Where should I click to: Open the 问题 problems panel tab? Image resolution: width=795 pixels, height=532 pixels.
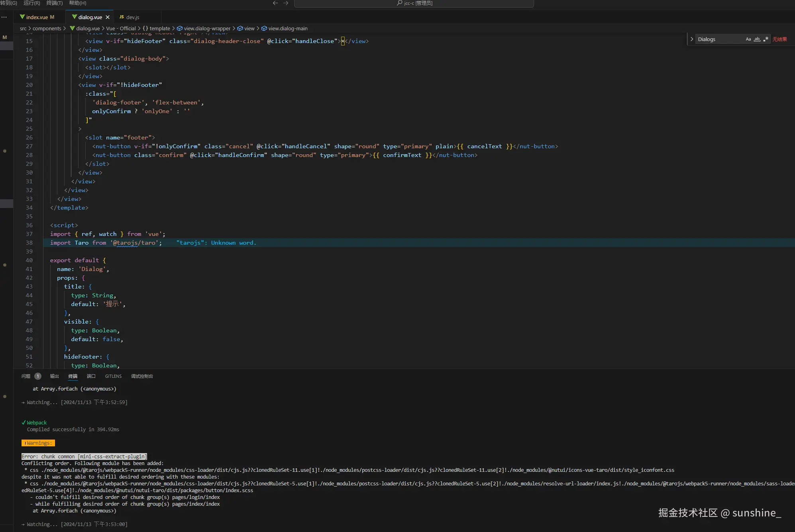[x=26, y=376]
